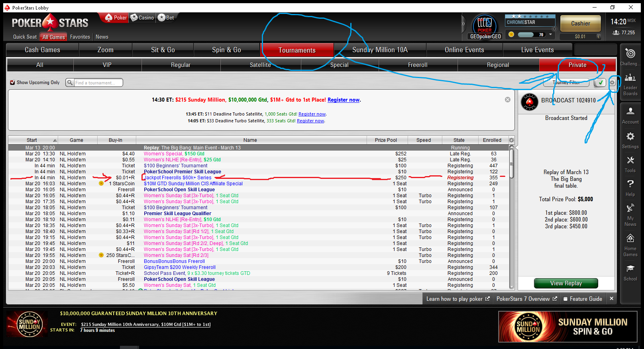Click the Sunday Million Spin & Go banner
644x349 pixels.
567,327
